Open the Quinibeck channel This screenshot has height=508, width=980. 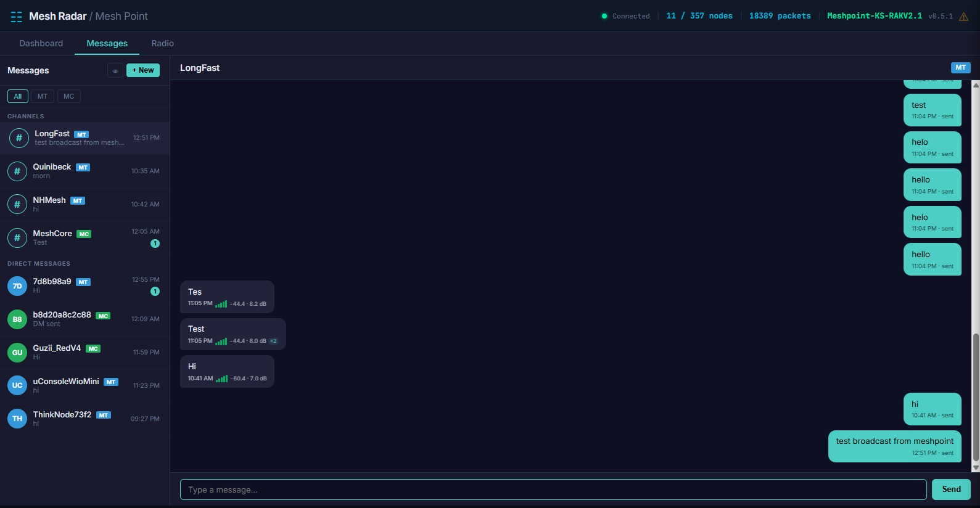(84, 171)
